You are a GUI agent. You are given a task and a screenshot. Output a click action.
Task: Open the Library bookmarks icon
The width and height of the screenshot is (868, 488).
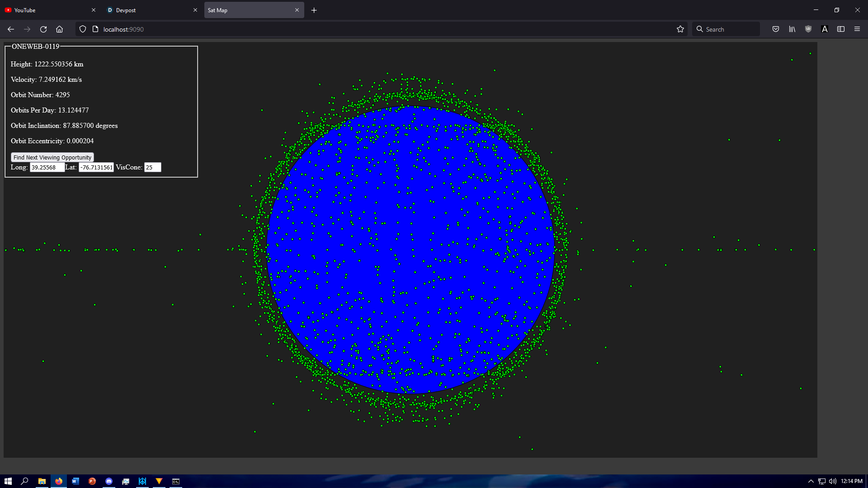click(x=792, y=29)
